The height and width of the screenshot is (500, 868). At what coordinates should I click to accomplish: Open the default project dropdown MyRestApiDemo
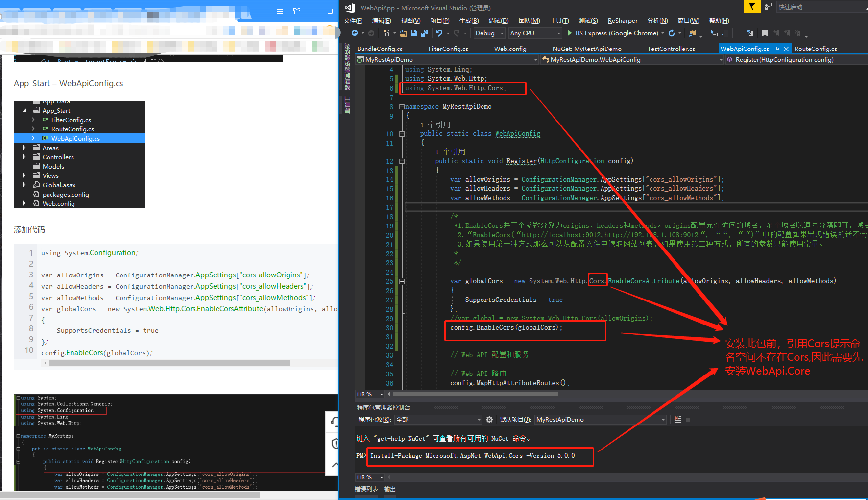pyautogui.click(x=601, y=420)
